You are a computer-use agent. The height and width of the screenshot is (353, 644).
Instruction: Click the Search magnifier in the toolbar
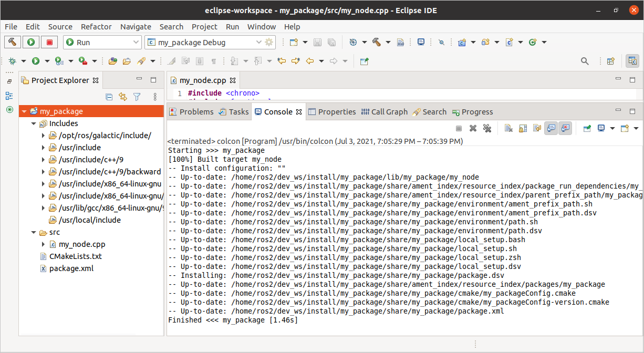tap(585, 61)
